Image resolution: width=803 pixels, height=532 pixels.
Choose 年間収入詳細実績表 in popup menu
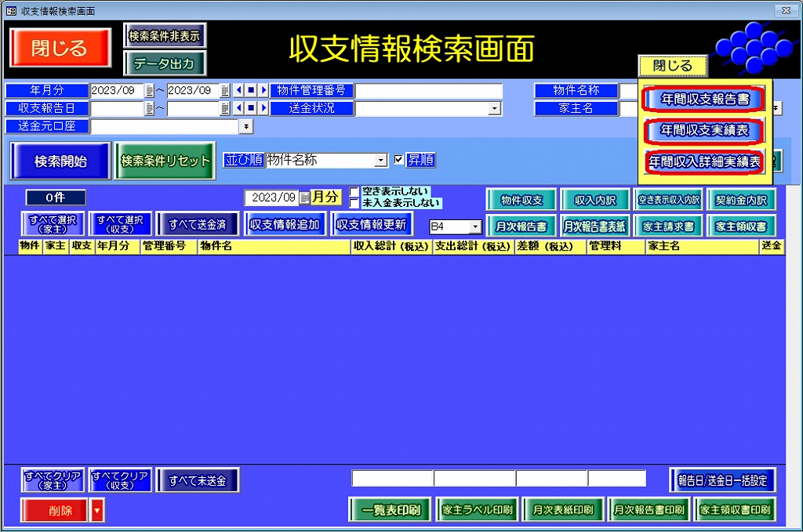[x=705, y=161]
